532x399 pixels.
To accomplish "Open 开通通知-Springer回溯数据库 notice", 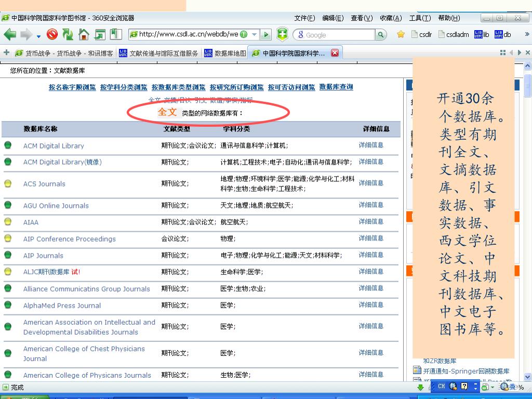I will click(466, 371).
